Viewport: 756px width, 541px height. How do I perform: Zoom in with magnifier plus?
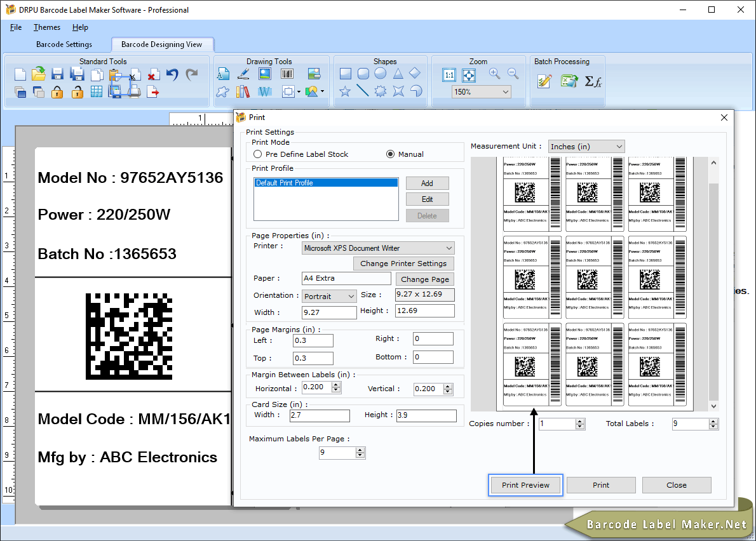[x=495, y=73]
